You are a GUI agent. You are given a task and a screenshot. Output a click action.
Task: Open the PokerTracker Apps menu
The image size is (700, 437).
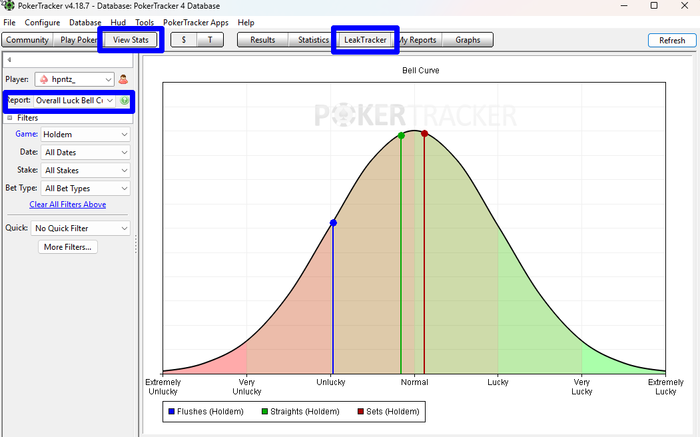click(x=196, y=22)
